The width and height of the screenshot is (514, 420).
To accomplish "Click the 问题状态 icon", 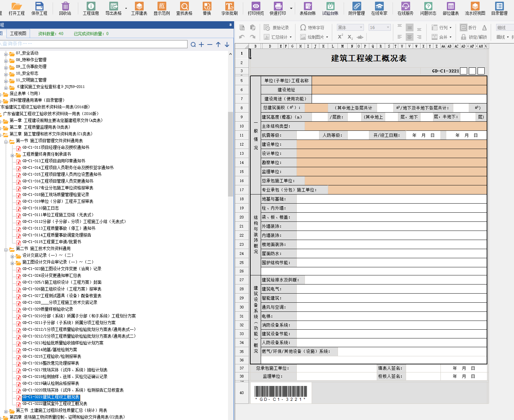I will (x=428, y=8).
